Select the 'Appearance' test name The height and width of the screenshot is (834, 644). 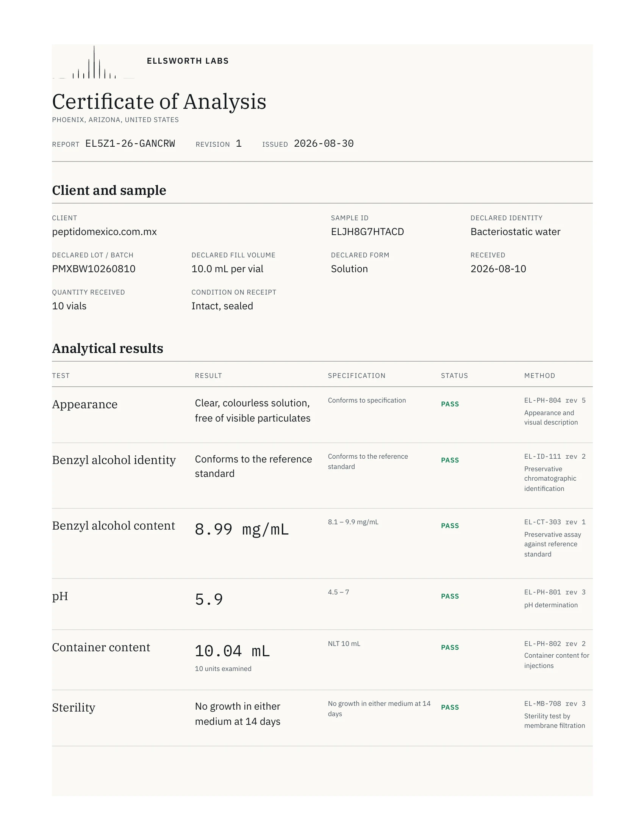click(x=85, y=404)
